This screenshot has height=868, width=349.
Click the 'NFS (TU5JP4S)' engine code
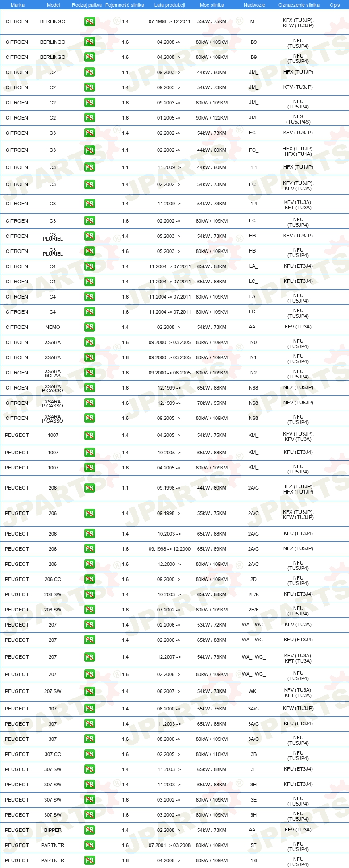tap(298, 119)
